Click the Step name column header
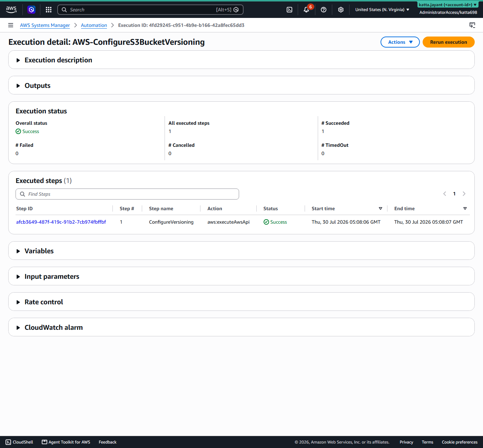Image resolution: width=483 pixels, height=448 pixels. click(161, 208)
